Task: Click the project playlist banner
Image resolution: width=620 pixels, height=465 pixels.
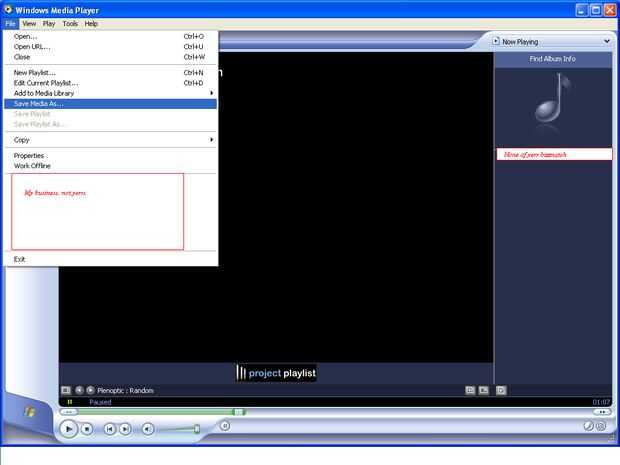Action: pos(276,373)
